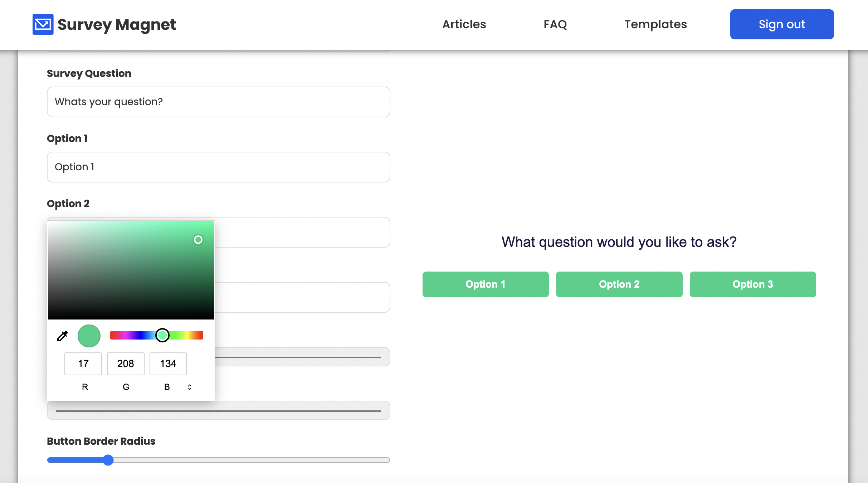Activate the eyedropper color picker tool
This screenshot has height=483, width=868.
pyautogui.click(x=63, y=336)
